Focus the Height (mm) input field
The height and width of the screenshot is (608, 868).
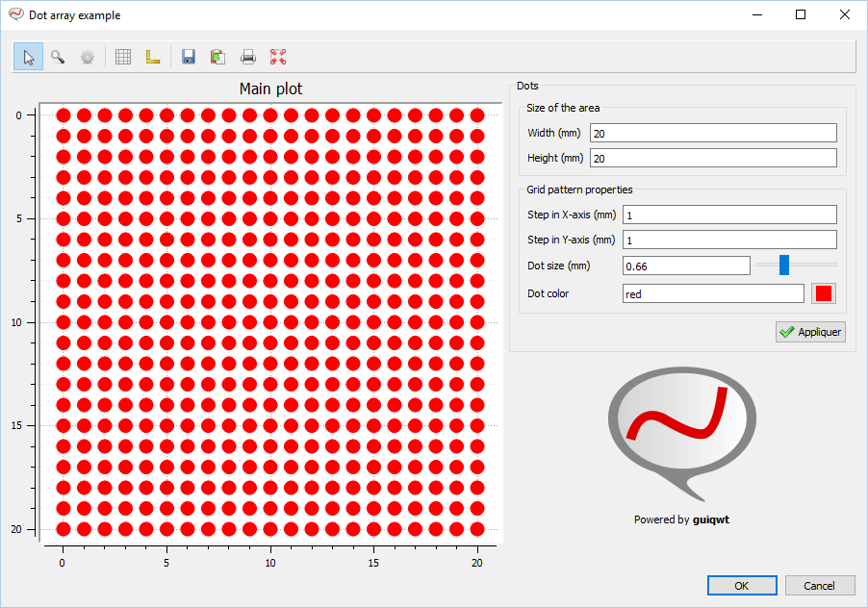click(x=713, y=158)
